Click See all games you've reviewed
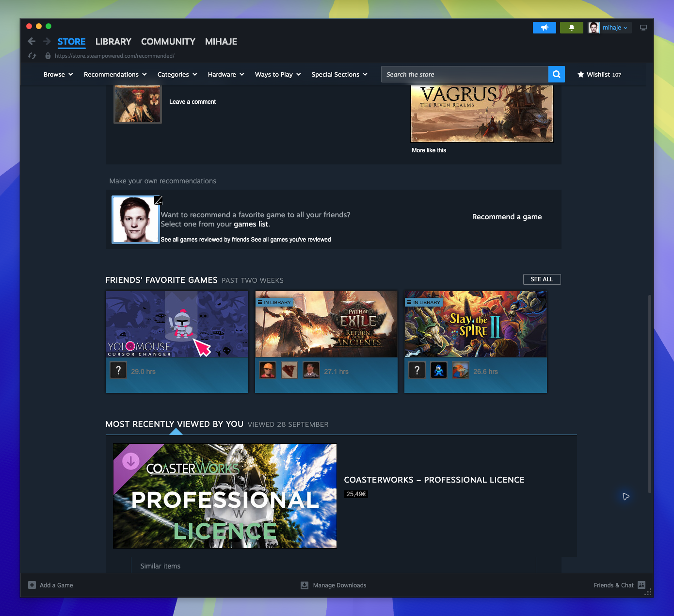 [x=291, y=240]
